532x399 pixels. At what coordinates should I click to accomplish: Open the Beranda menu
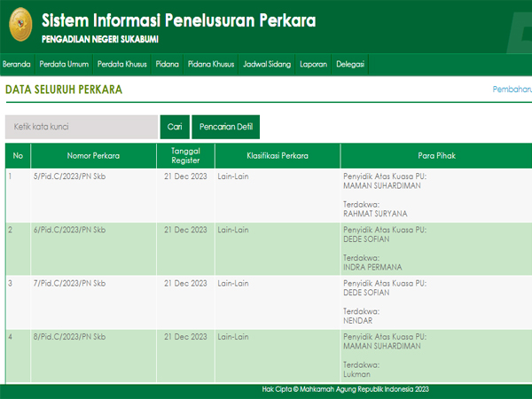(x=17, y=64)
